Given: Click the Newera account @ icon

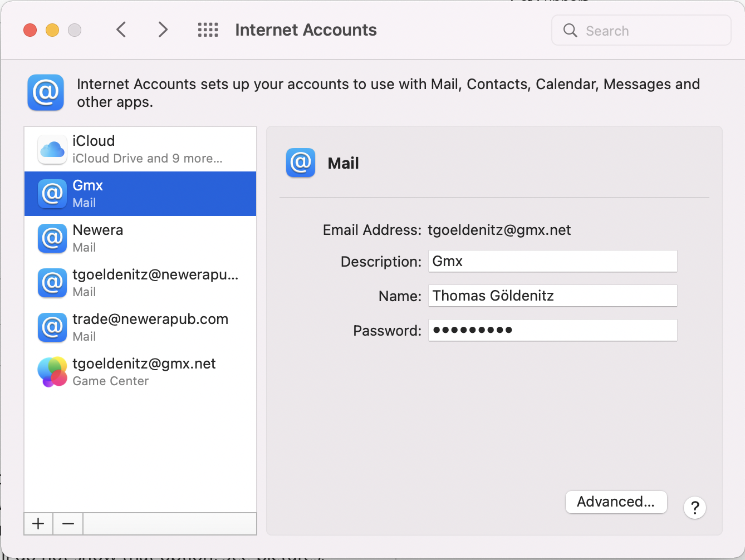Looking at the screenshot, I should [52, 238].
